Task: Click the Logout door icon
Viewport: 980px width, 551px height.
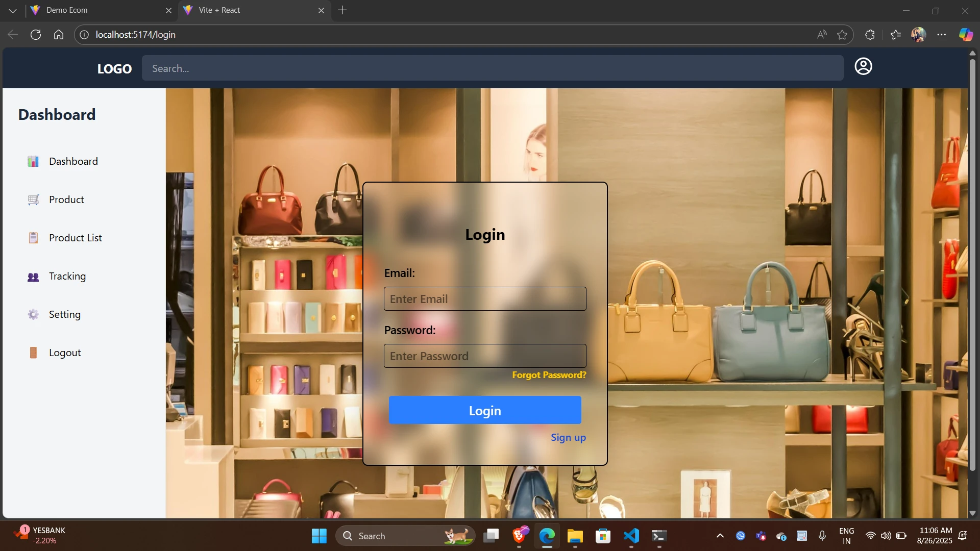Action: 33,353
